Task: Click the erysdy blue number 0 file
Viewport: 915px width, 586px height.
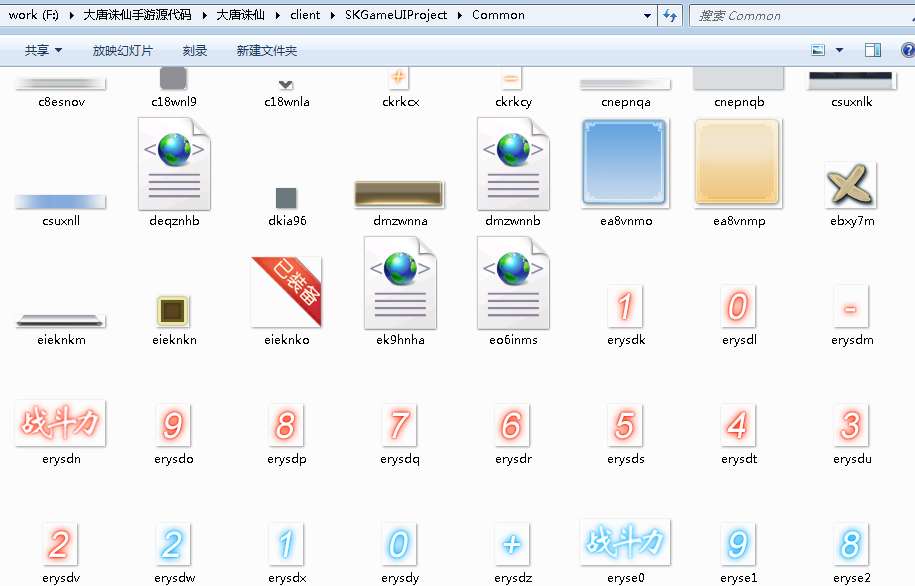Action: click(399, 544)
